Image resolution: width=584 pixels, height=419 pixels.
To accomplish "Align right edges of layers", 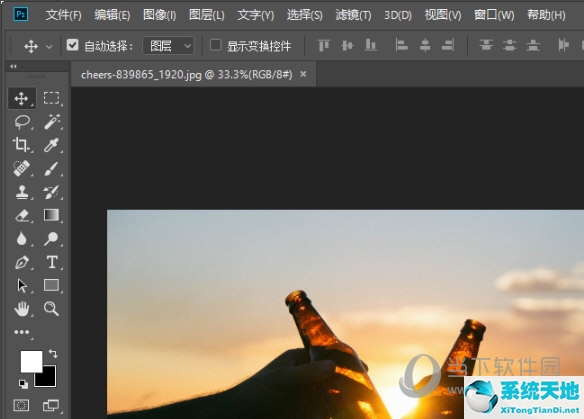I will [448, 45].
